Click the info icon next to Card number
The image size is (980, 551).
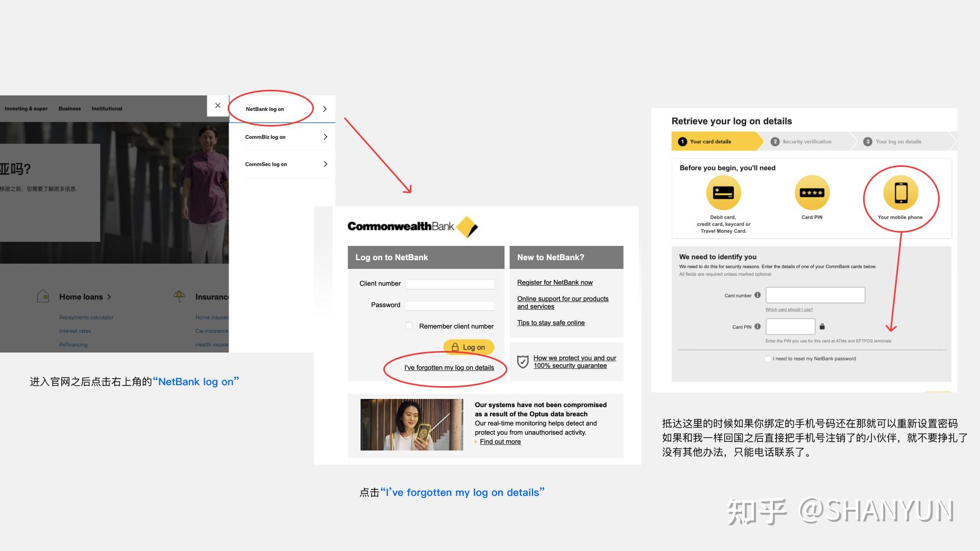tap(757, 295)
